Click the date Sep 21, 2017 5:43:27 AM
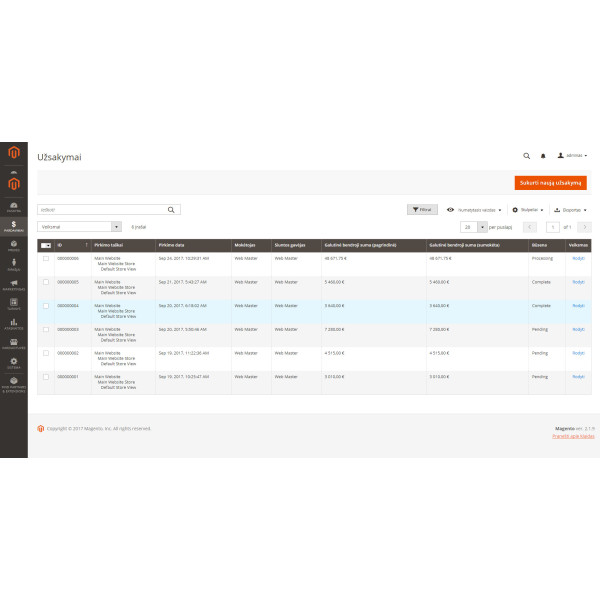600x600 pixels. (x=183, y=282)
